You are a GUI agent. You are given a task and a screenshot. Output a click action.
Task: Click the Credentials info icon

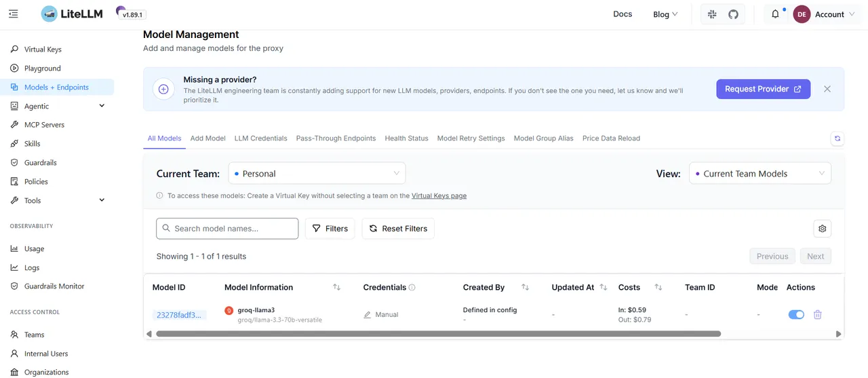pyautogui.click(x=412, y=288)
